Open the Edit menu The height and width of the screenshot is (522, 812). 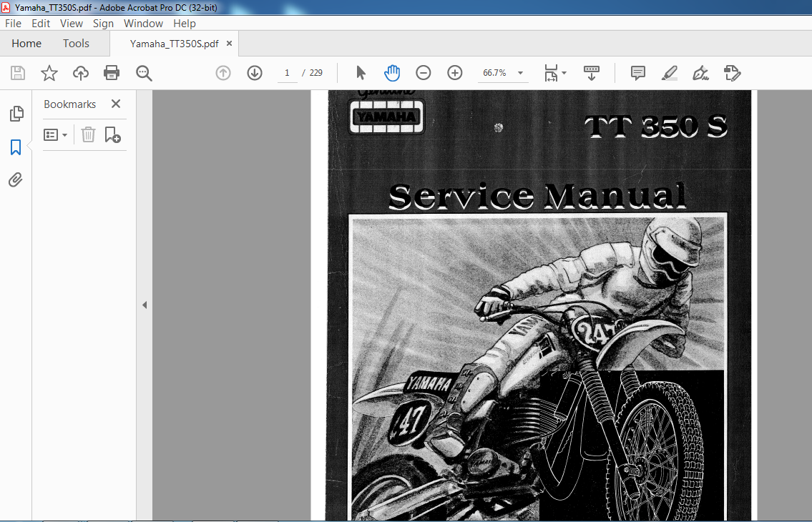point(41,24)
